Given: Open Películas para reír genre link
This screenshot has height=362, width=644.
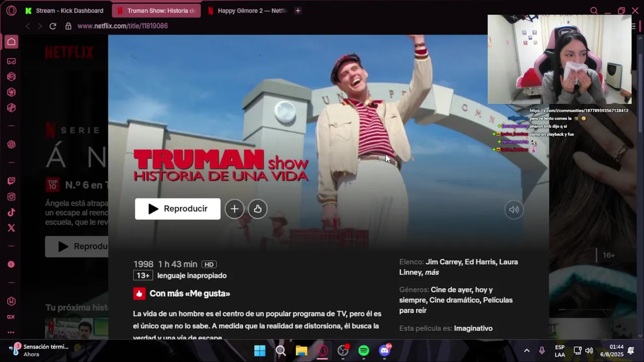Looking at the screenshot, I should pyautogui.click(x=456, y=305).
